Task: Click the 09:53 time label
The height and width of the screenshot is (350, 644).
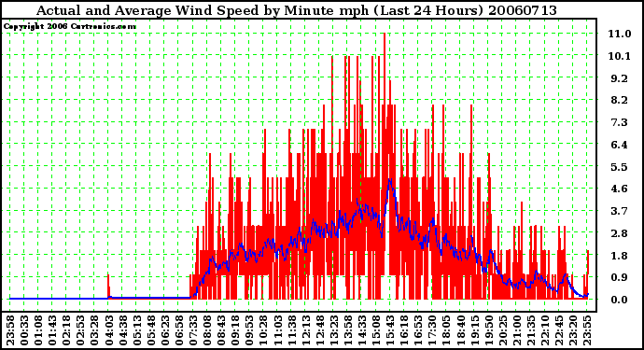Action: point(249,330)
